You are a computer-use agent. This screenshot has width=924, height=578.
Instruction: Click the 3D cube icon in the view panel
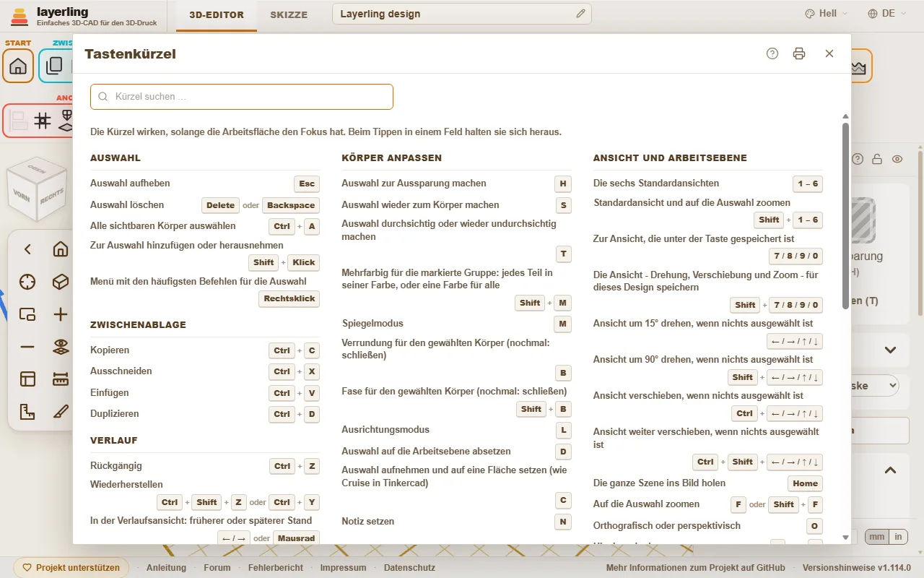(61, 282)
